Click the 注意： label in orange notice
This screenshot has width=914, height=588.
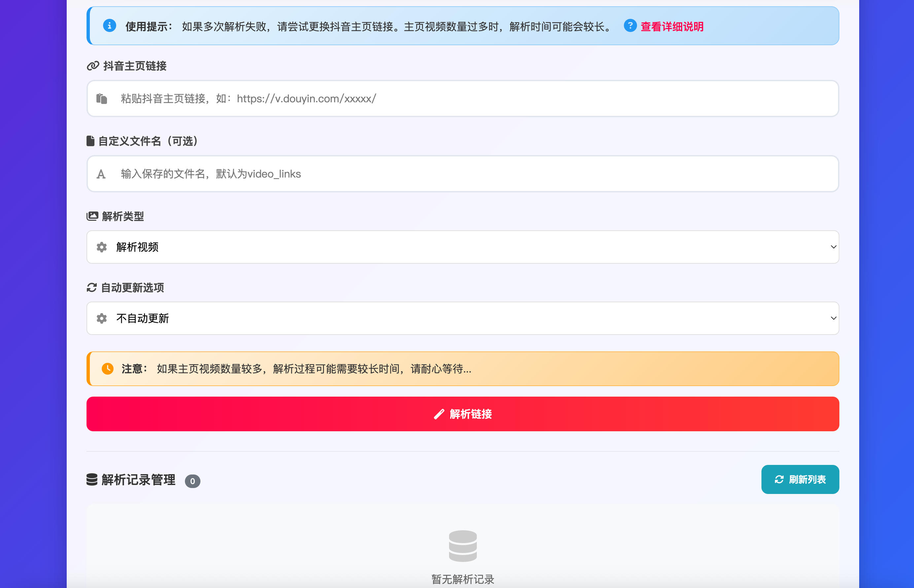click(134, 369)
